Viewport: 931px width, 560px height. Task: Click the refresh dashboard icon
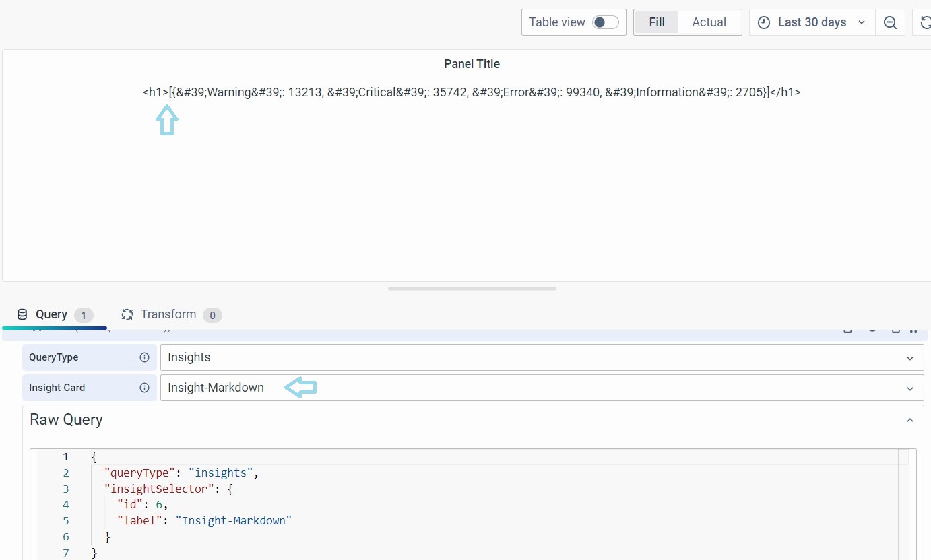[x=925, y=22]
